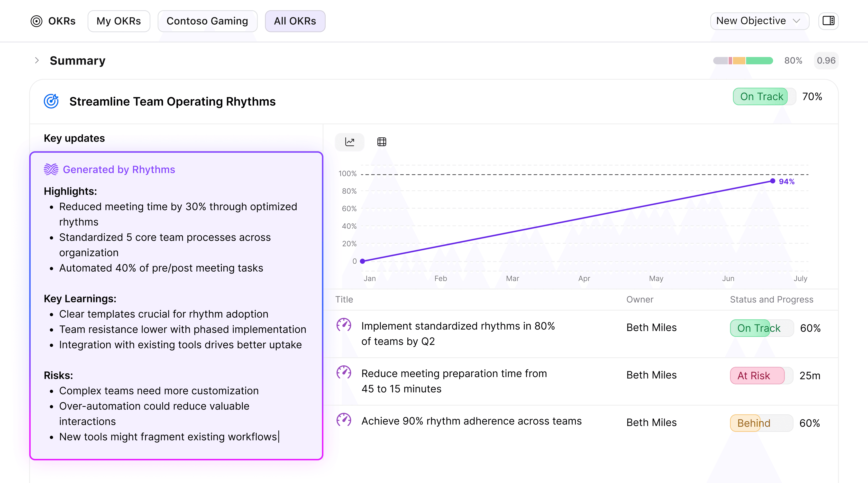Switch to table view using the grid icon

tap(381, 142)
